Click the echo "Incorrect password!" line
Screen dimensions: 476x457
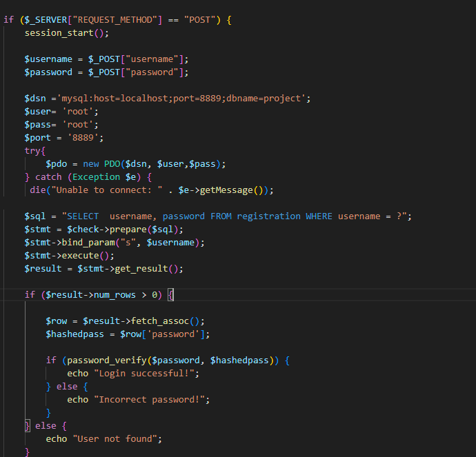[138, 400]
